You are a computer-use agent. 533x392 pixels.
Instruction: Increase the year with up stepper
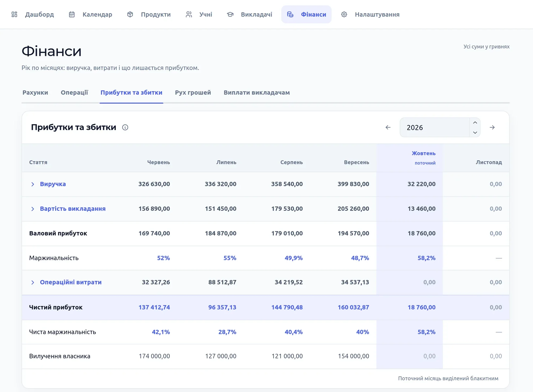pos(475,123)
